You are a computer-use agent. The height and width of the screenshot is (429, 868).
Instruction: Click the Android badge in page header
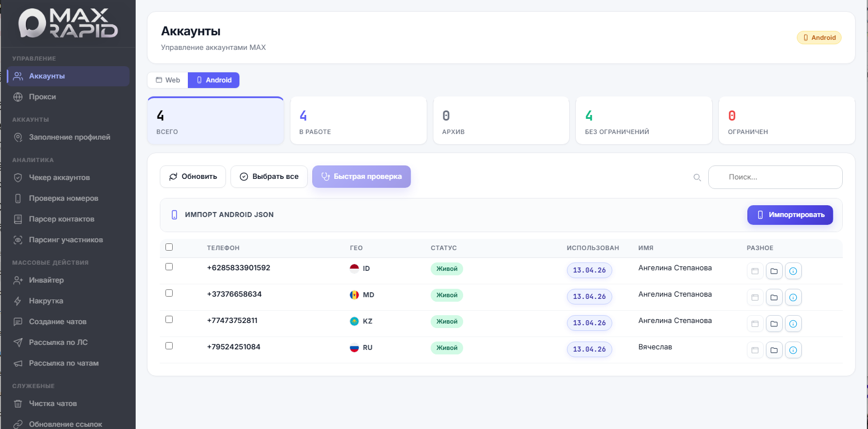click(x=819, y=38)
